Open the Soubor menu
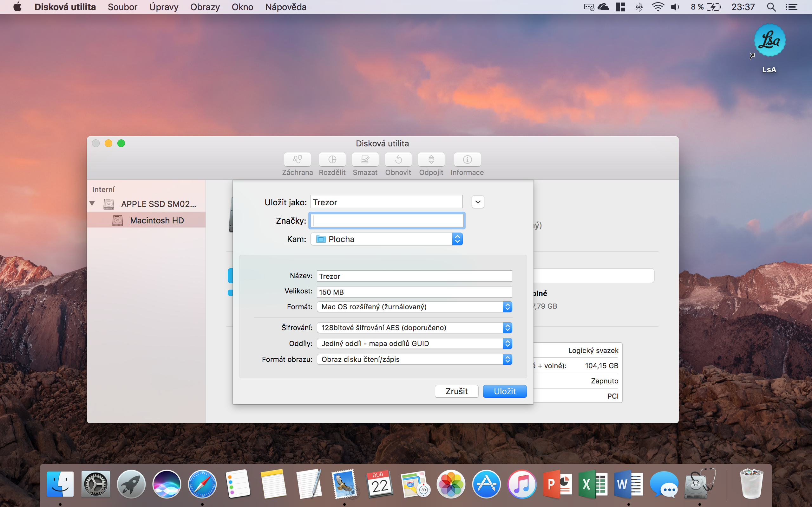Viewport: 812px width, 507px height. pos(122,7)
